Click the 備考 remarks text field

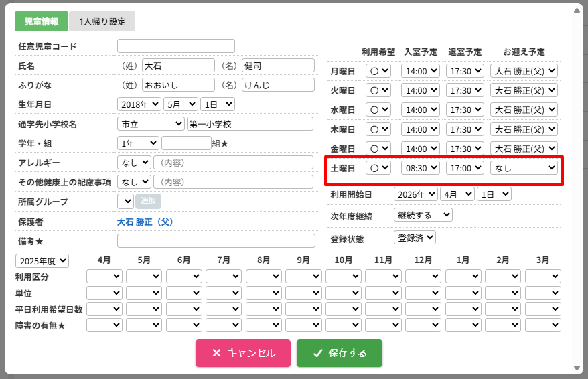tap(216, 241)
